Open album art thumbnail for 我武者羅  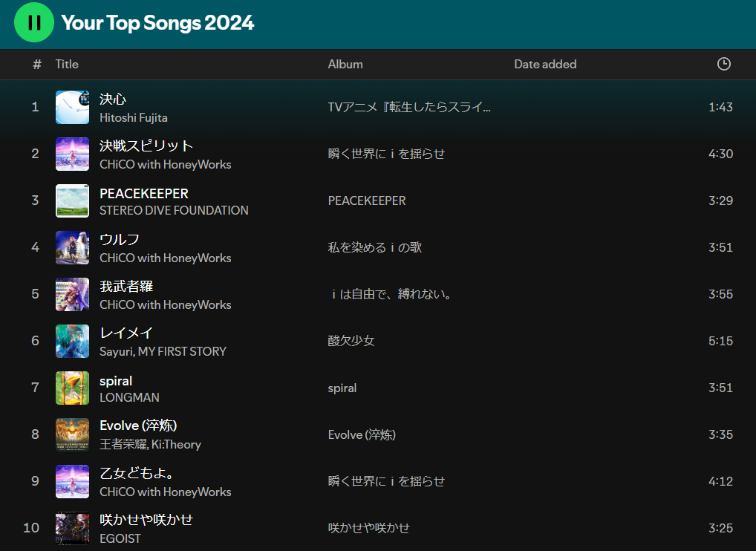[72, 294]
